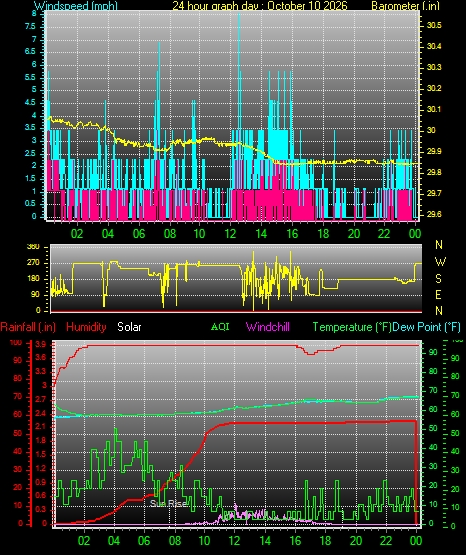The image size is (466, 555).
Task: Click the "E" compass label beside the wind direction graph
Action: click(438, 294)
